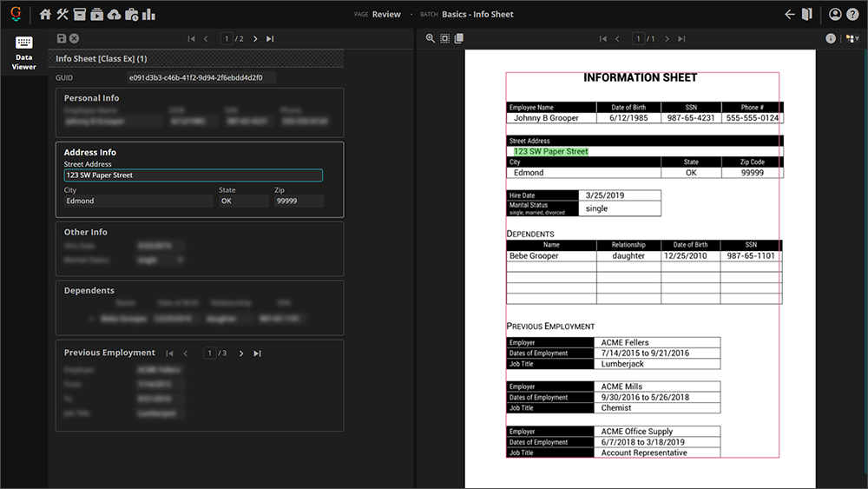The width and height of the screenshot is (868, 489).
Task: Open the user account profile icon
Action: (x=835, y=14)
